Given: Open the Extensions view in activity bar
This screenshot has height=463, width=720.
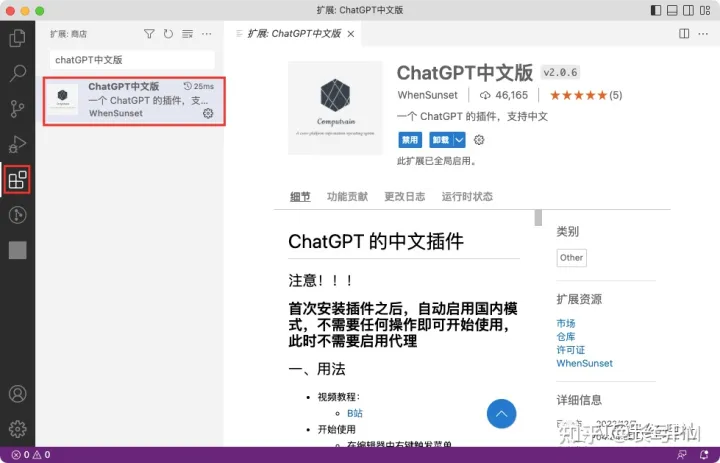Looking at the screenshot, I should [x=17, y=180].
